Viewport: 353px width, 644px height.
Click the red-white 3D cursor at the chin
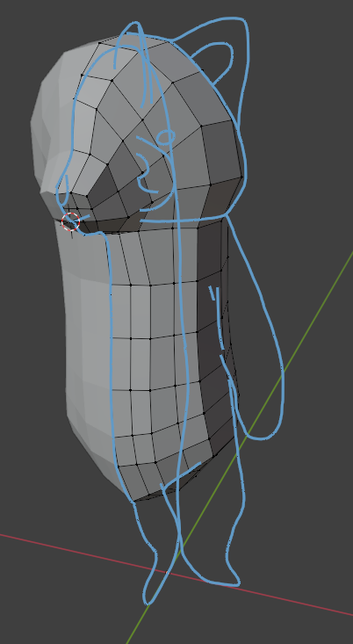coord(70,221)
